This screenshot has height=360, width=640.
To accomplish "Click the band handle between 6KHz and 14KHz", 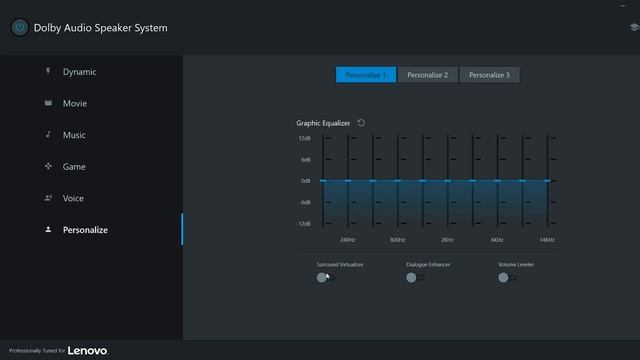I will point(522,180).
